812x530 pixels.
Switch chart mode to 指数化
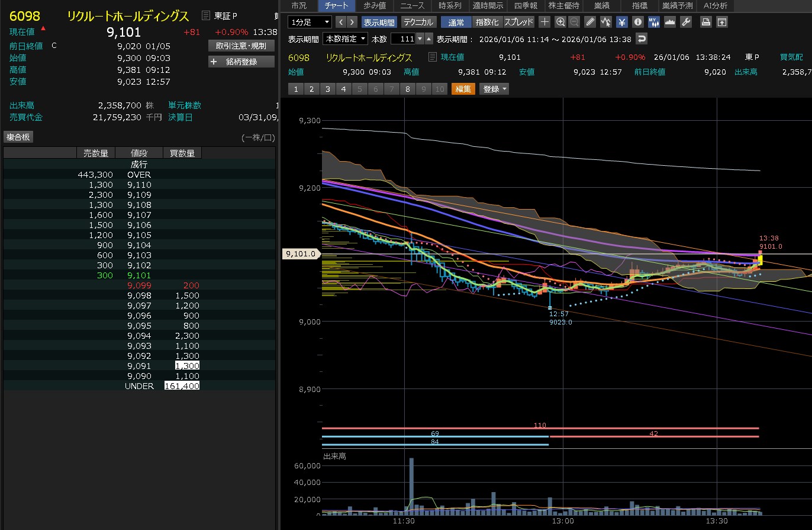(x=486, y=22)
